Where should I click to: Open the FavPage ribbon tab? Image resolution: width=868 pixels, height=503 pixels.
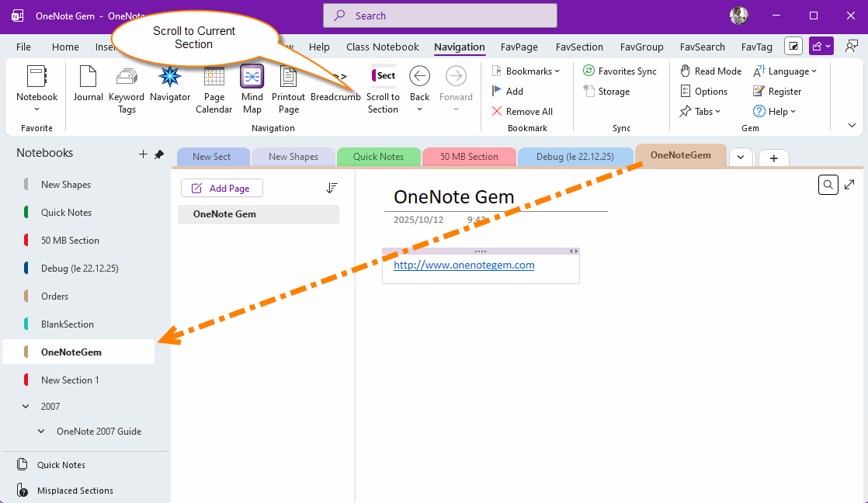click(519, 47)
